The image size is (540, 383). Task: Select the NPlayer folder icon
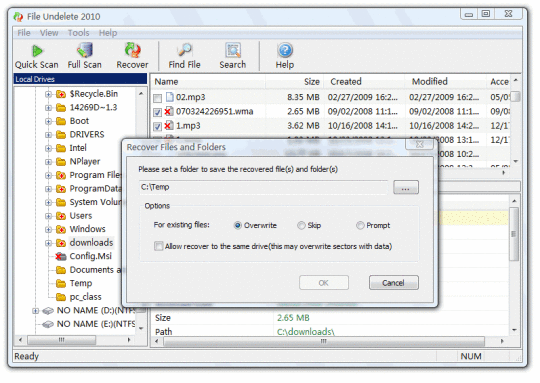point(61,162)
